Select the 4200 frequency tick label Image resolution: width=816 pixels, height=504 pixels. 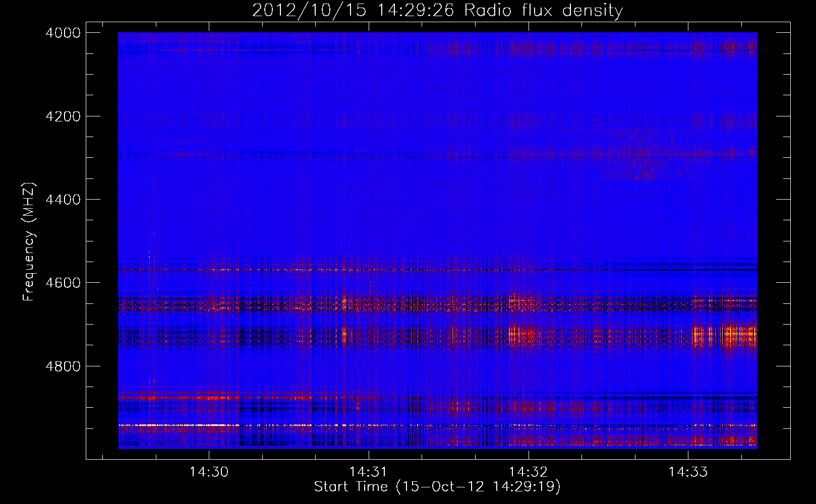(x=63, y=116)
